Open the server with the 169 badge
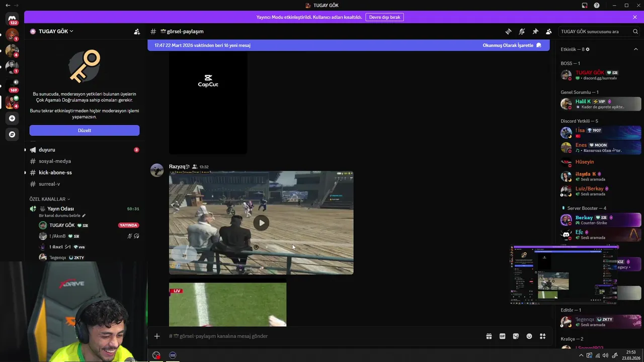The image size is (644, 362). point(12,84)
